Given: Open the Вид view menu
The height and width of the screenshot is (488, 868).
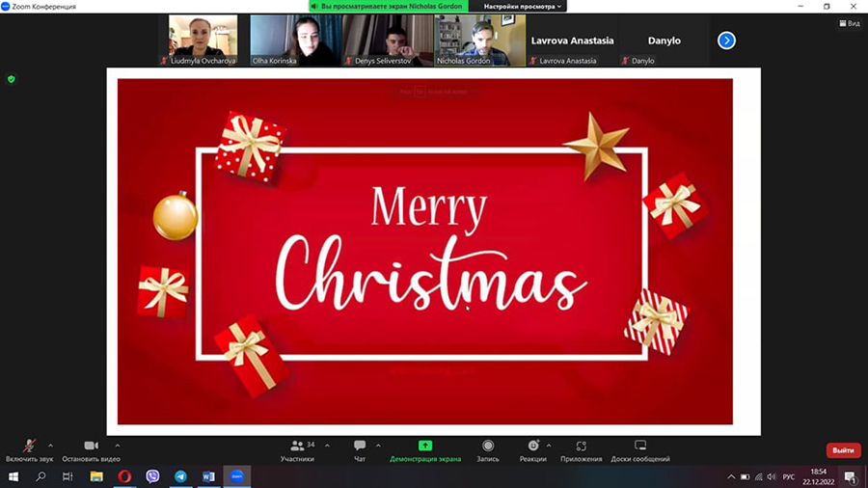Looking at the screenshot, I should [x=849, y=23].
